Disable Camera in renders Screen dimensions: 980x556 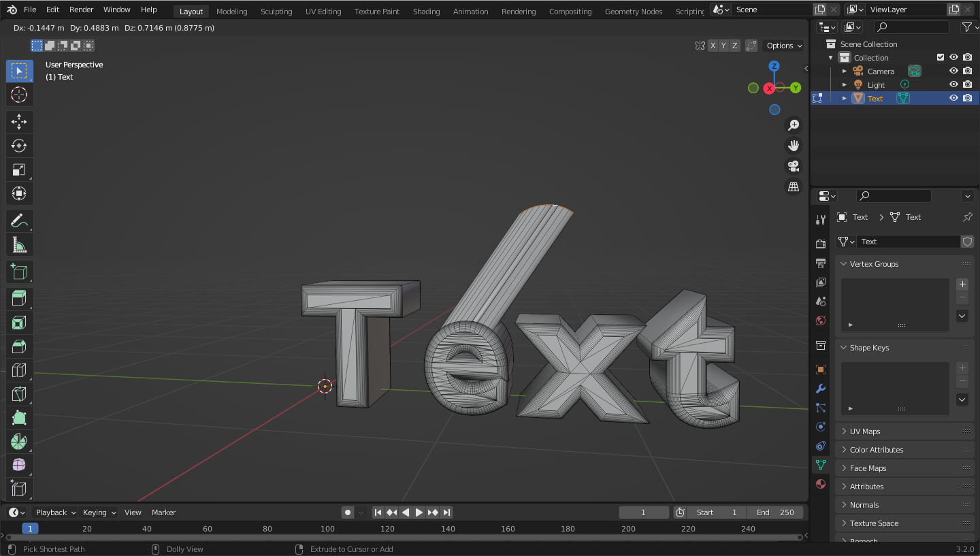[x=968, y=71]
